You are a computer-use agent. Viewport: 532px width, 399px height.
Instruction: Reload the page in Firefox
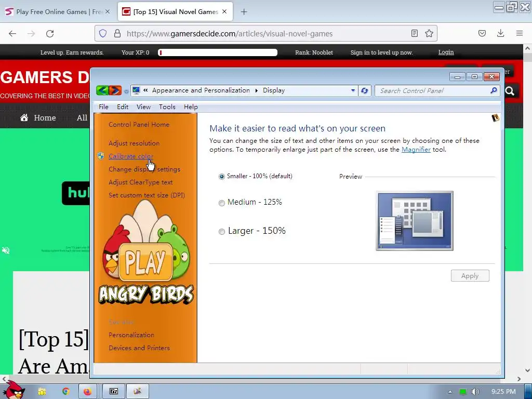pyautogui.click(x=50, y=34)
